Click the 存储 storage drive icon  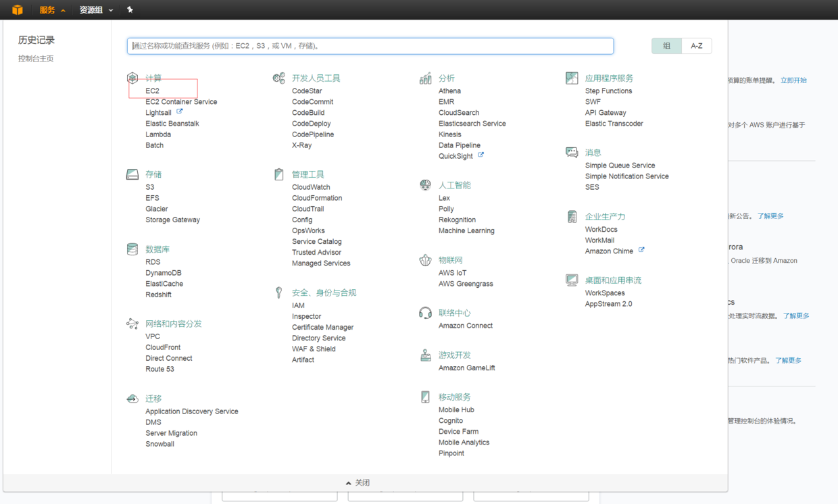[x=132, y=174]
